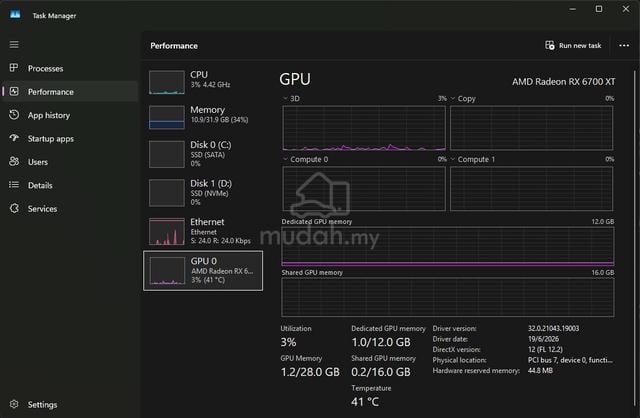This screenshot has height=418, width=640.
Task: Open the Services puzzle icon
Action: pos(14,208)
